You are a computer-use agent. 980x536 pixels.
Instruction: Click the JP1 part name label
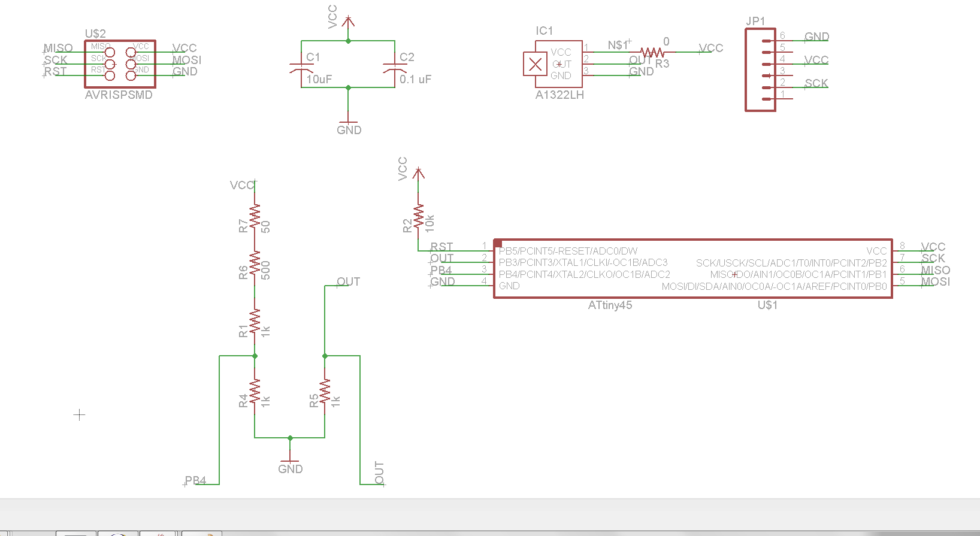click(755, 21)
